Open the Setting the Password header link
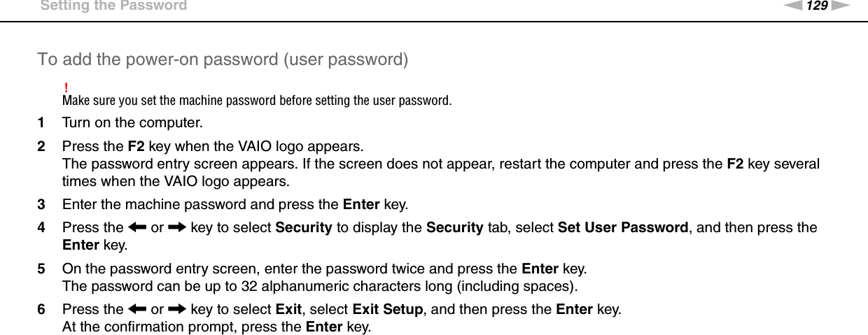The width and height of the screenshot is (868, 335). 113,6
